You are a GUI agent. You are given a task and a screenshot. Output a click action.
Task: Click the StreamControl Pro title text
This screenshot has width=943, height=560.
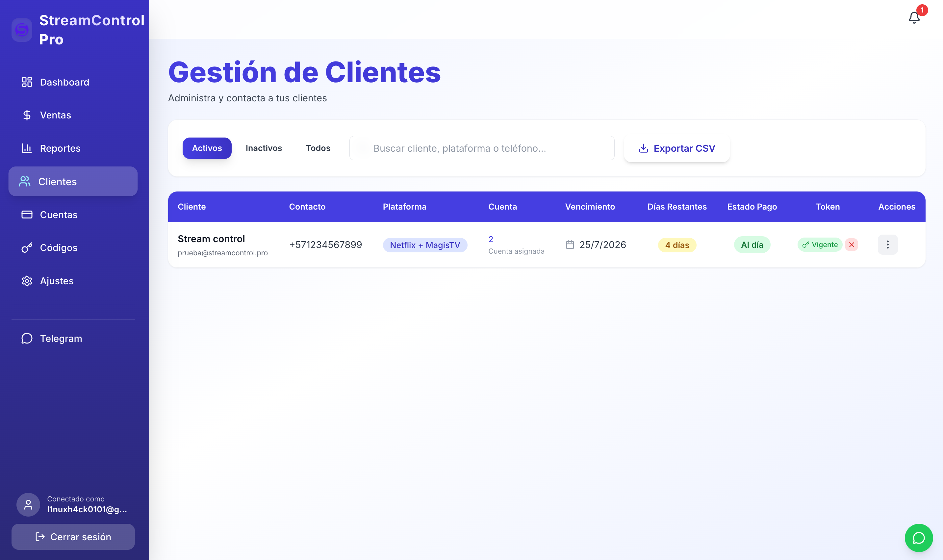(92, 30)
